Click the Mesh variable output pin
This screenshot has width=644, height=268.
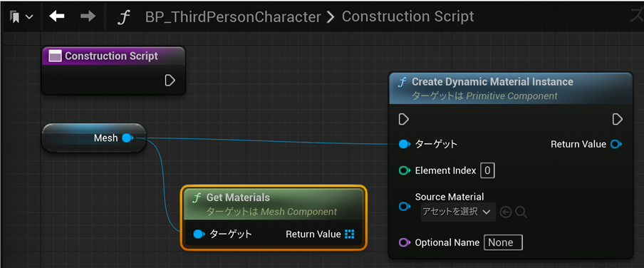click(x=128, y=138)
